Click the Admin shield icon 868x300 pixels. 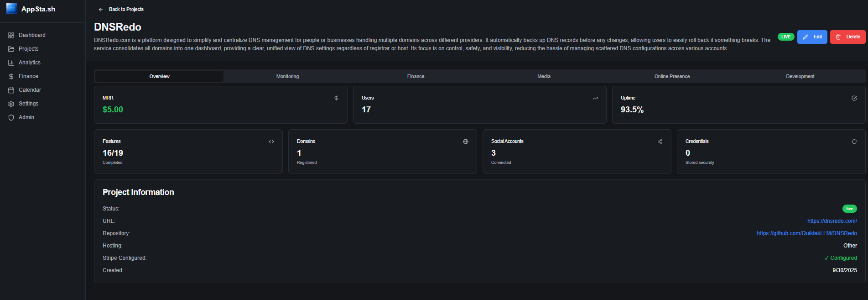tap(11, 117)
